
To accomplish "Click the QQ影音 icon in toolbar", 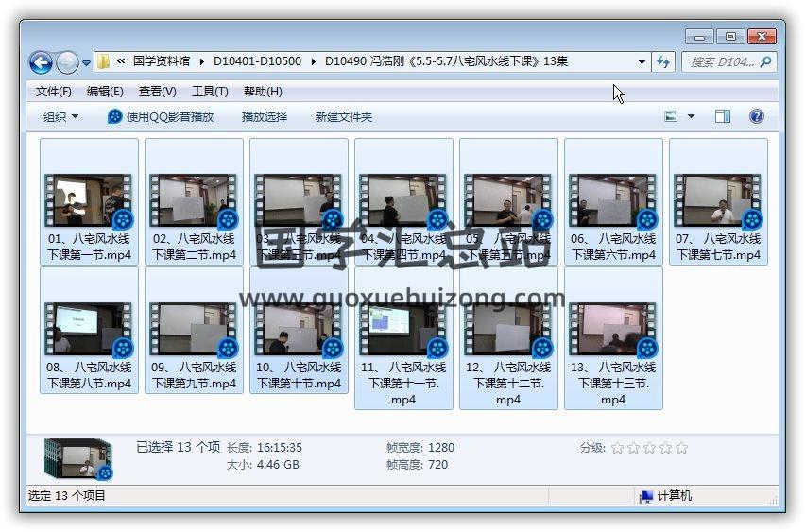I will point(115,116).
